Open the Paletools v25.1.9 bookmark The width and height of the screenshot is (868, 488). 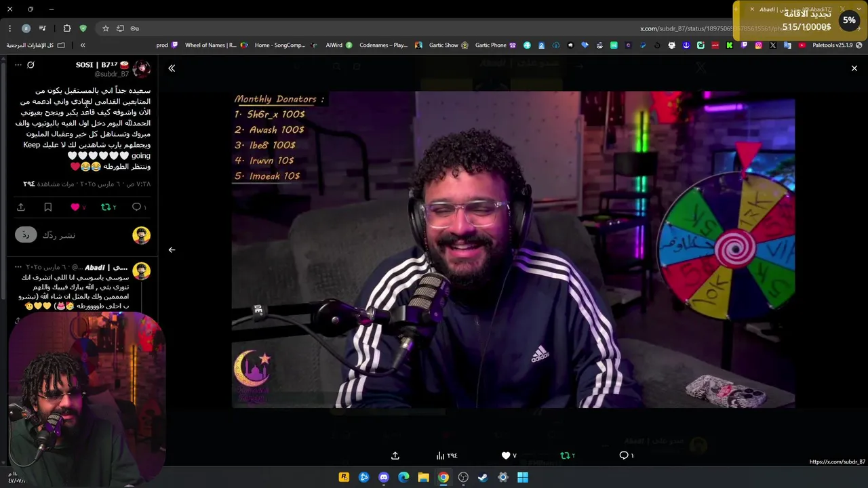(837, 45)
